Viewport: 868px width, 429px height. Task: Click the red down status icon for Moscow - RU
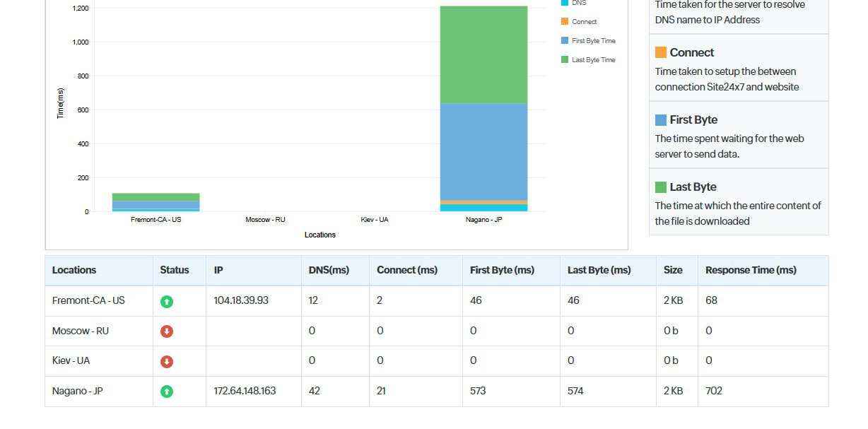167,331
